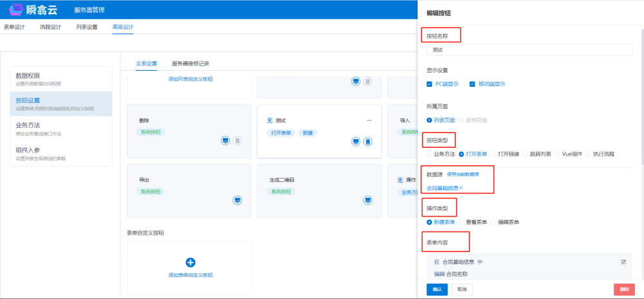This screenshot has width=644, height=299.
Task: Click the 使用当前数据源 link
Action: [462, 174]
